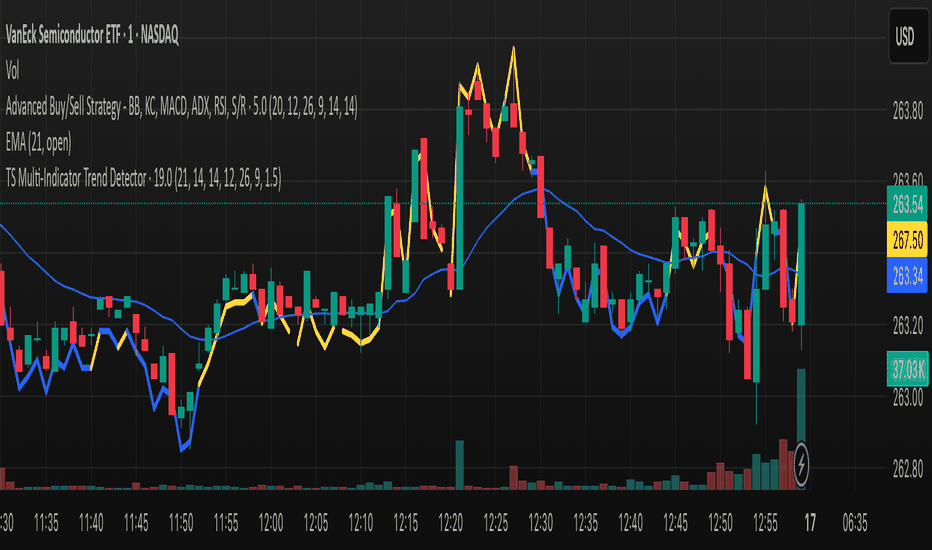
Task: Click the tall green volume bar at 12:20
Action: (459, 465)
